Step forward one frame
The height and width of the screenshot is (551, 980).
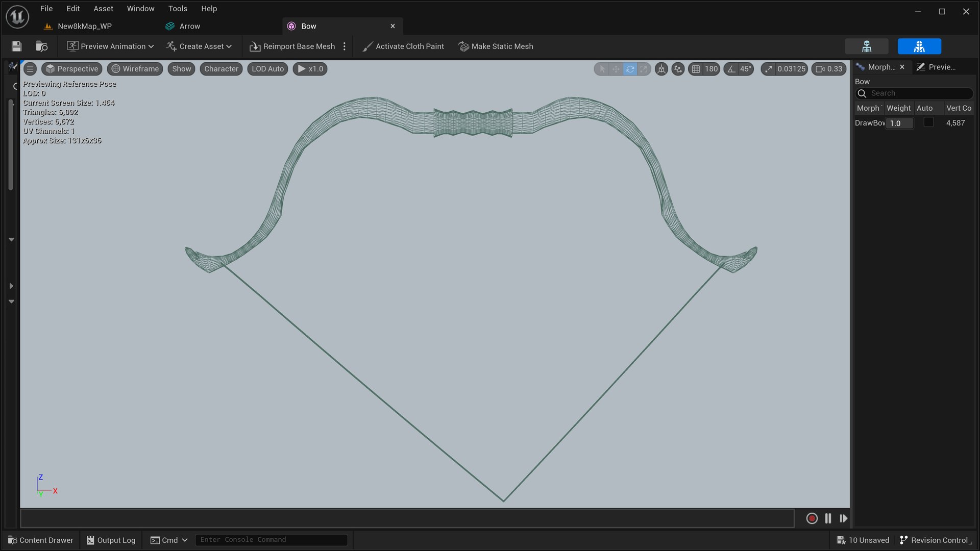[x=843, y=518]
